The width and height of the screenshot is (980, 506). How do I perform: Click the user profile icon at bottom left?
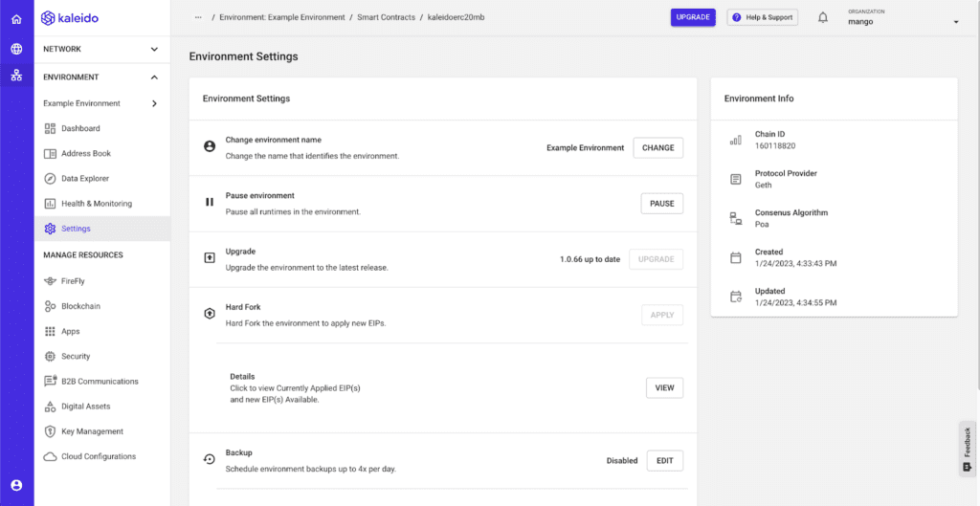(16, 485)
